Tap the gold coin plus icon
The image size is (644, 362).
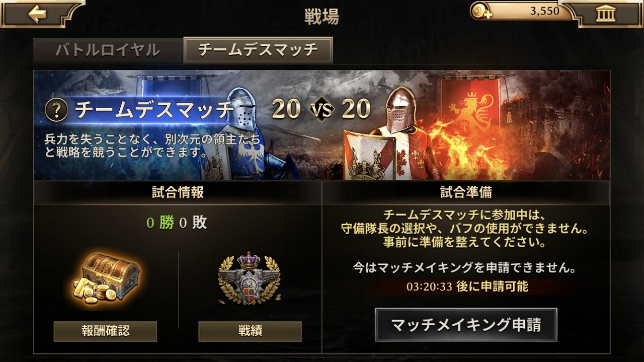tap(480, 11)
